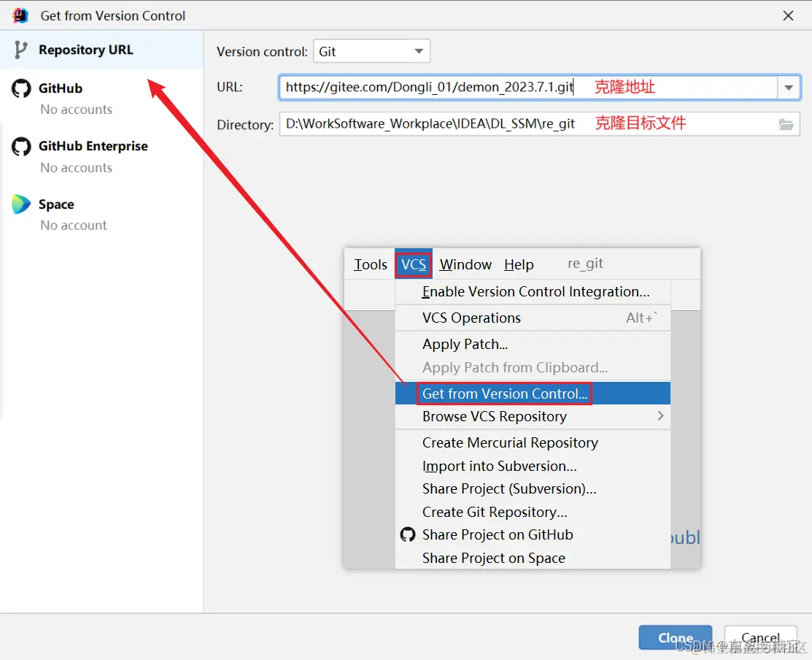Viewport: 812px width, 660px height.
Task: Select Share Project on GitHub
Action: point(533,534)
